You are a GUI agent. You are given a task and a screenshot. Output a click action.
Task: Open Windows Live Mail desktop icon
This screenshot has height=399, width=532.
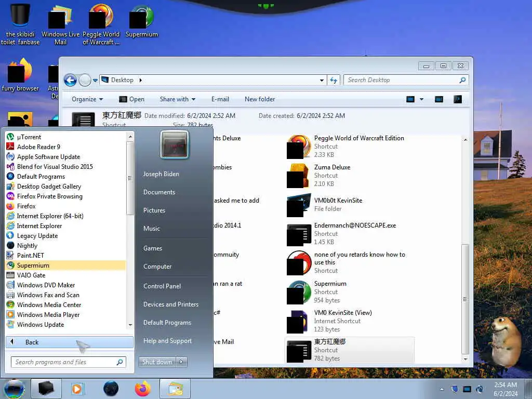(x=60, y=25)
